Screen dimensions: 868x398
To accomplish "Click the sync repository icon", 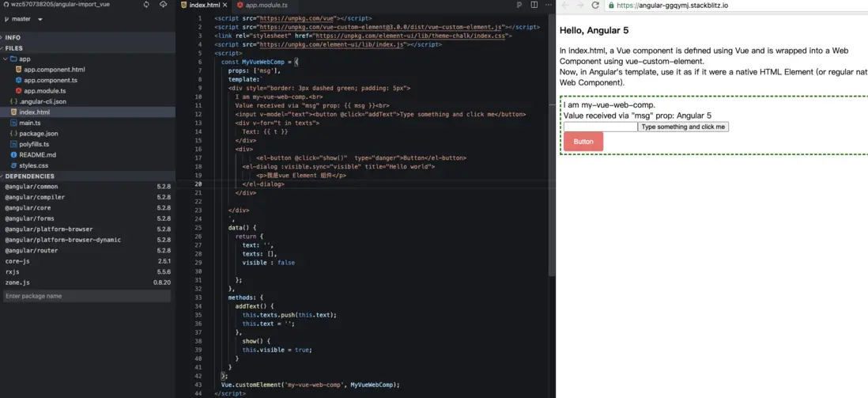I will click(146, 5).
